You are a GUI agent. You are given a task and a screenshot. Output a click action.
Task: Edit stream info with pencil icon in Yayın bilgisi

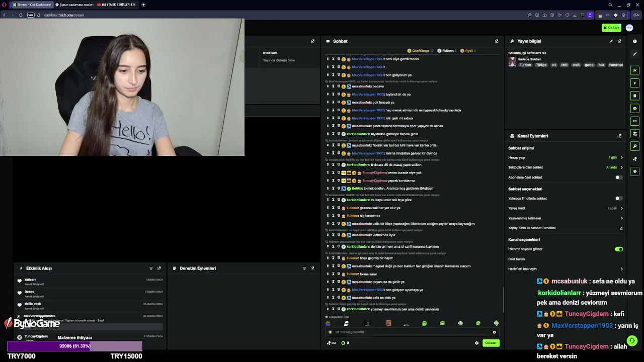click(x=611, y=41)
